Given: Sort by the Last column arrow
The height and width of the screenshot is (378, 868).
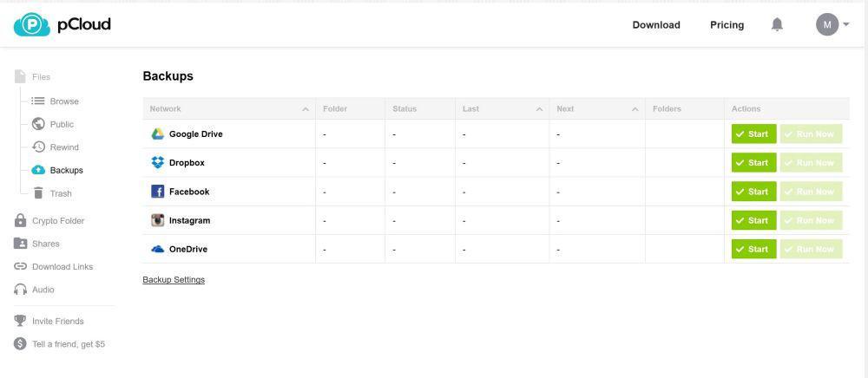Looking at the screenshot, I should 539,109.
